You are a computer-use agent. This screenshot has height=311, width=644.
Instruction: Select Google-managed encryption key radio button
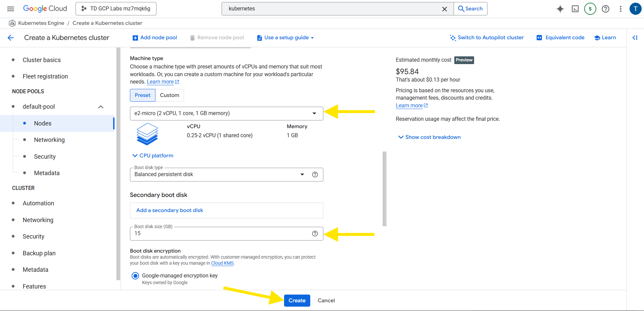click(x=135, y=276)
